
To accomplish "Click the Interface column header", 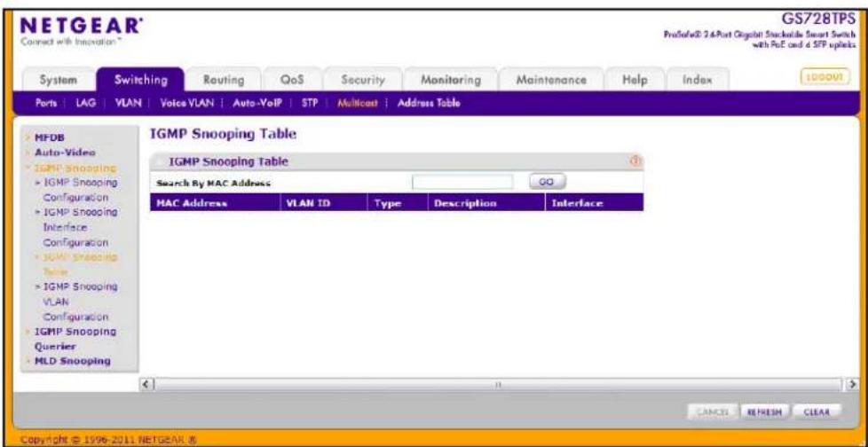I will pyautogui.click(x=595, y=203).
